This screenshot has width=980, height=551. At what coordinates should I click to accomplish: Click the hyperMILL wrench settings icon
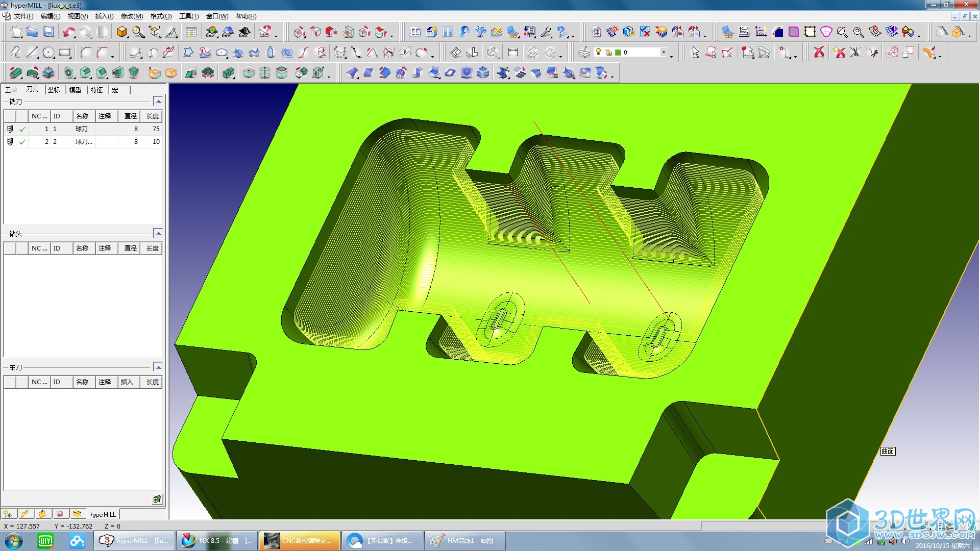pyautogui.click(x=546, y=32)
